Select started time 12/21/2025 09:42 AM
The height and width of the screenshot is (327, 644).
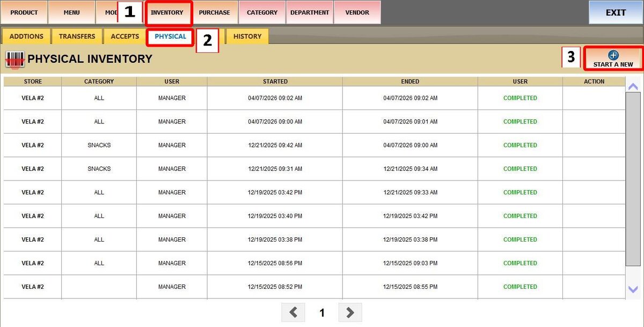275,146
